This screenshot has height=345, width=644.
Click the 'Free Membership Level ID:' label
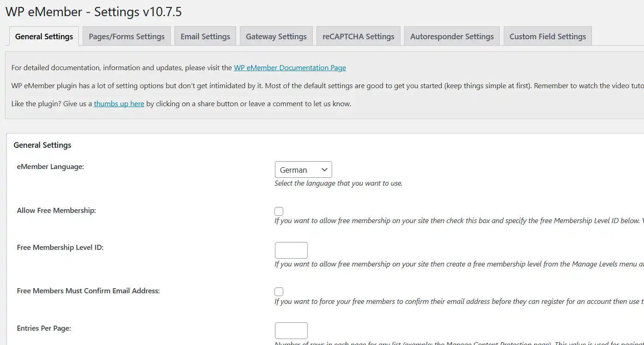tap(60, 248)
